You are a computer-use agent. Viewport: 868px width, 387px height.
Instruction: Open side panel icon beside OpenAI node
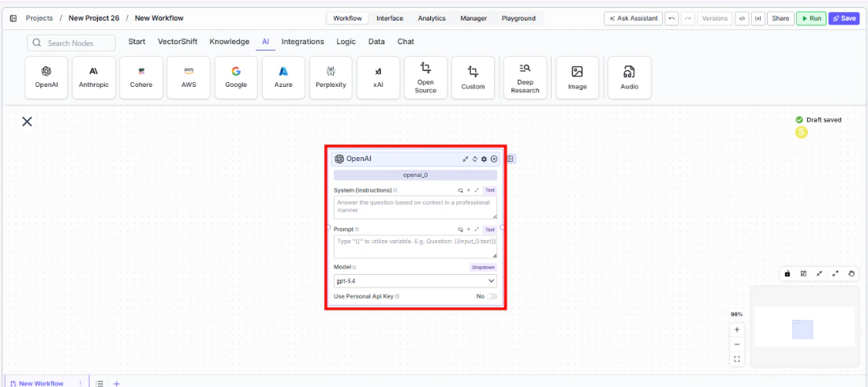(511, 159)
